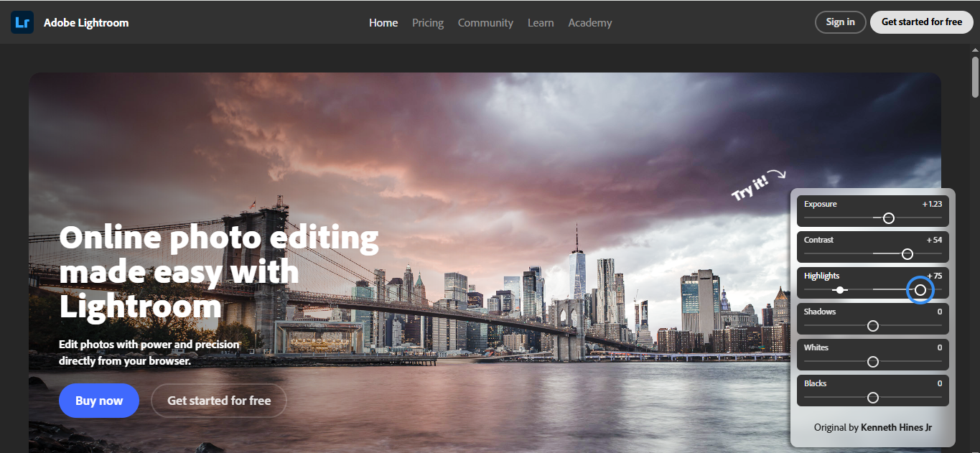
Task: Open the Academy nav item
Action: [590, 23]
